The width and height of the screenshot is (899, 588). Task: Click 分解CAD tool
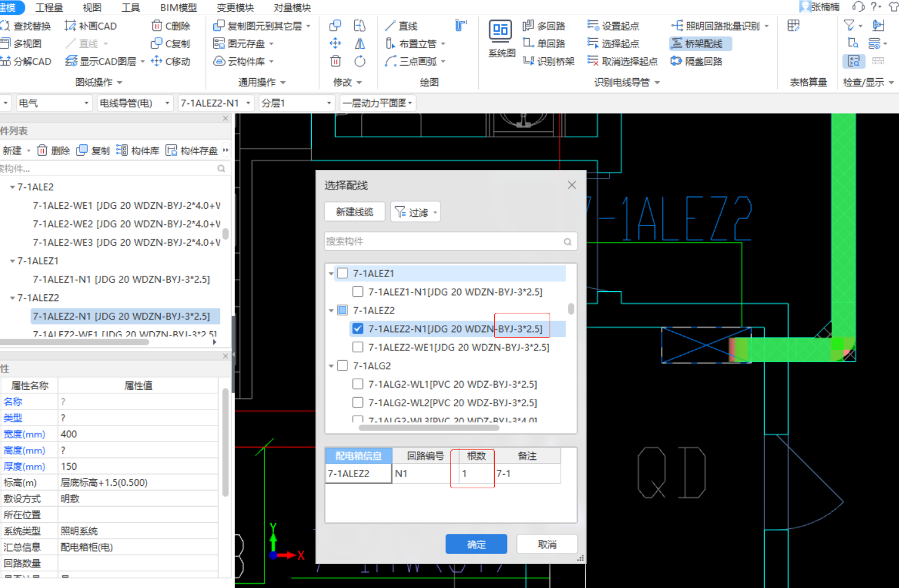pyautogui.click(x=26, y=62)
